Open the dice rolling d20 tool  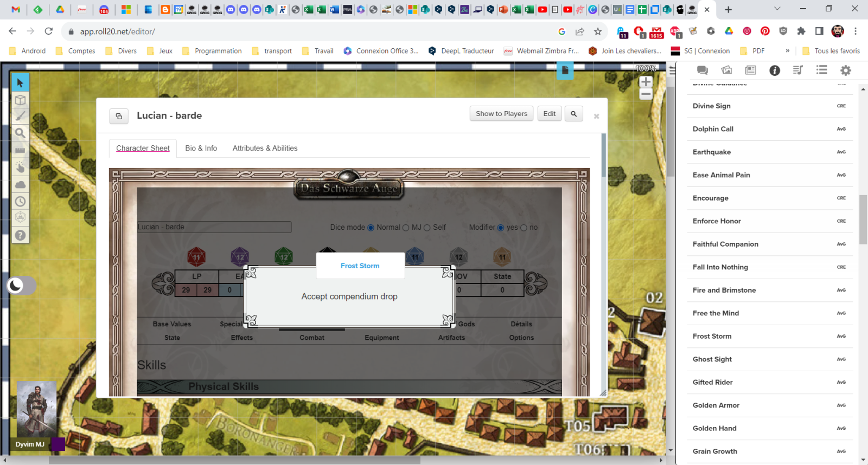tap(20, 217)
